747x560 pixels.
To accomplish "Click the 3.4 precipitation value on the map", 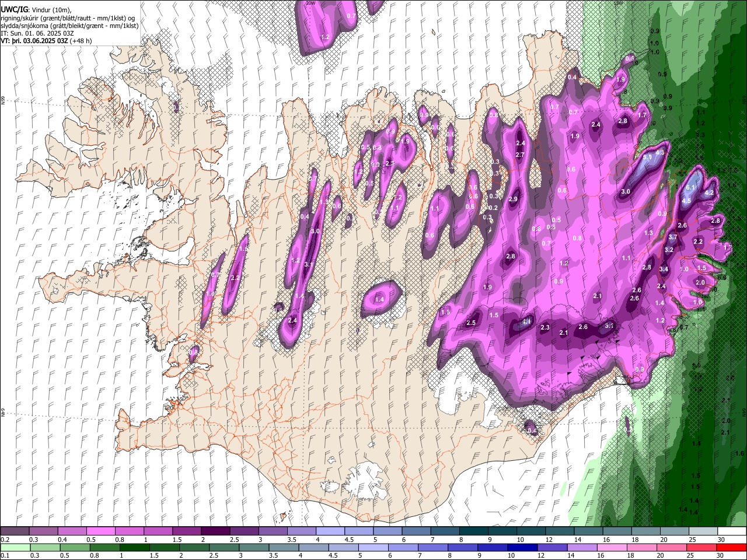I will [664, 269].
